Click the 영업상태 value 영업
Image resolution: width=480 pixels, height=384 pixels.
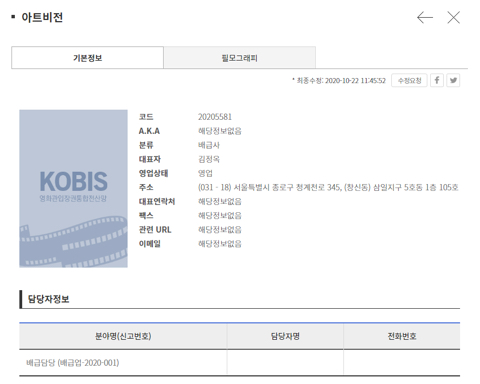(205, 173)
